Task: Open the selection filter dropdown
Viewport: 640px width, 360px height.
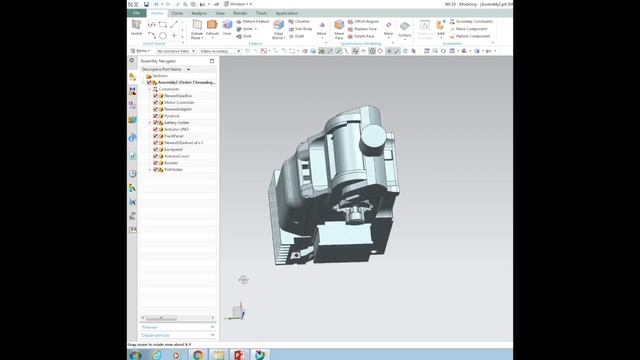Action: click(x=176, y=51)
